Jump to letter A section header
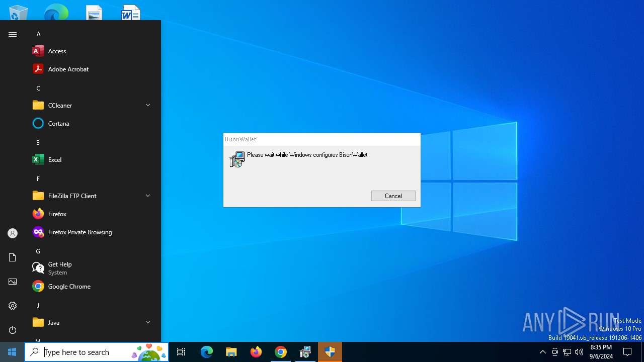The image size is (644, 362). (x=38, y=34)
